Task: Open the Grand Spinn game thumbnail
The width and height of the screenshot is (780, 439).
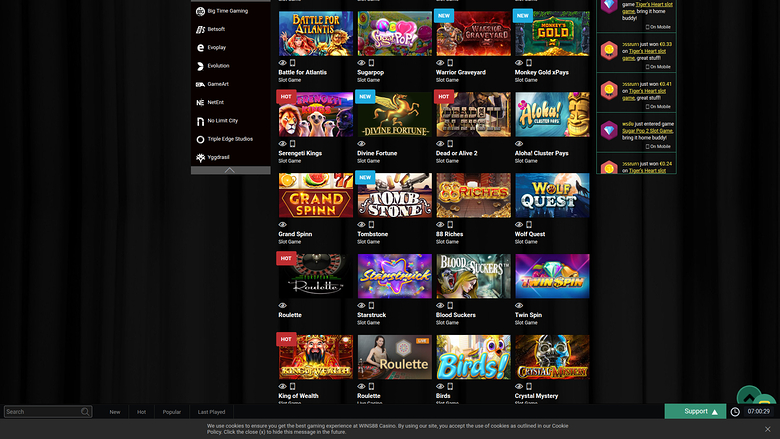Action: (x=316, y=195)
